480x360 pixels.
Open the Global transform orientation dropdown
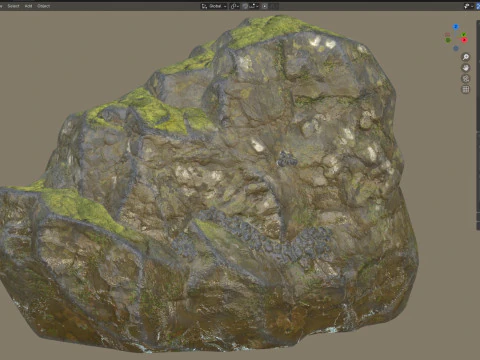coord(214,6)
